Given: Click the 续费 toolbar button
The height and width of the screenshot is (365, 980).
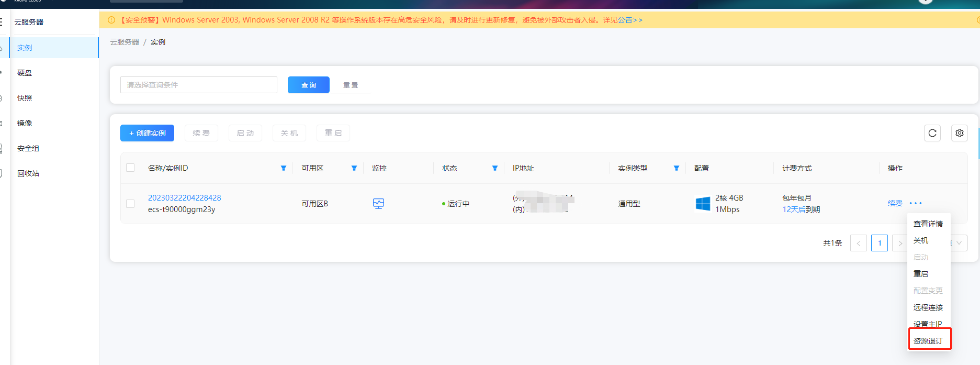Looking at the screenshot, I should click(x=201, y=133).
